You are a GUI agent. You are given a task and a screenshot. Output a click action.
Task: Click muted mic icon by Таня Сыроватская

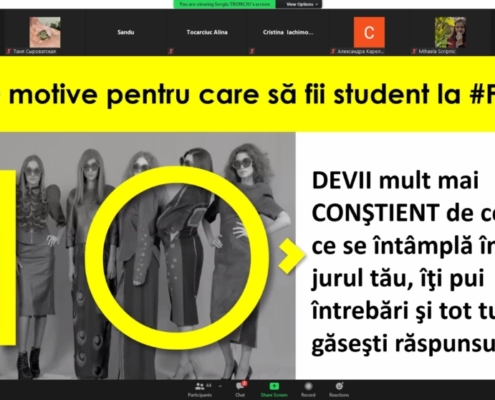(9, 51)
